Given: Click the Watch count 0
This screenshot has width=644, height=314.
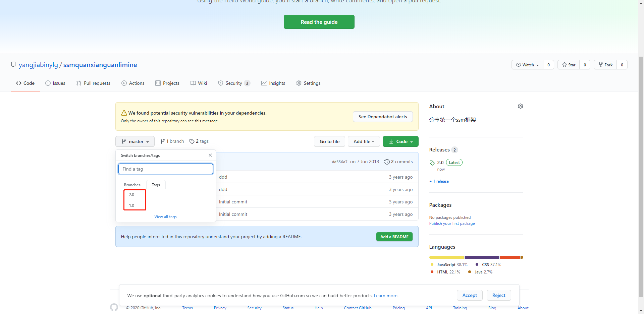Looking at the screenshot, I should [x=548, y=65].
